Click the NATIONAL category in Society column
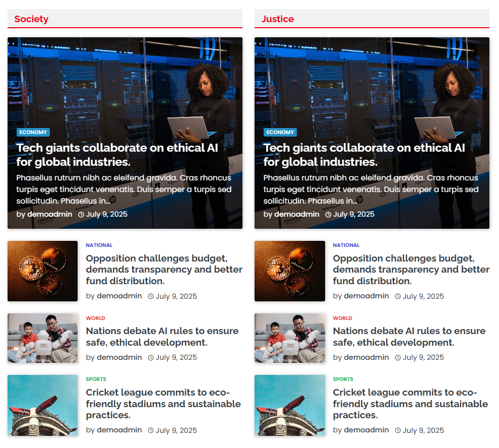The width and height of the screenshot is (499, 448). coord(99,245)
